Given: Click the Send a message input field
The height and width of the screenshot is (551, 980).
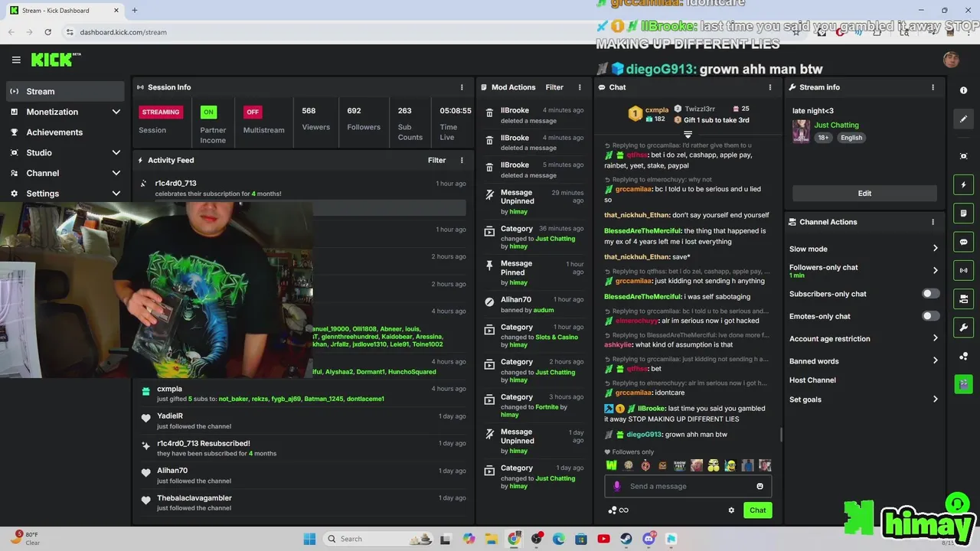Looking at the screenshot, I should coord(688,486).
